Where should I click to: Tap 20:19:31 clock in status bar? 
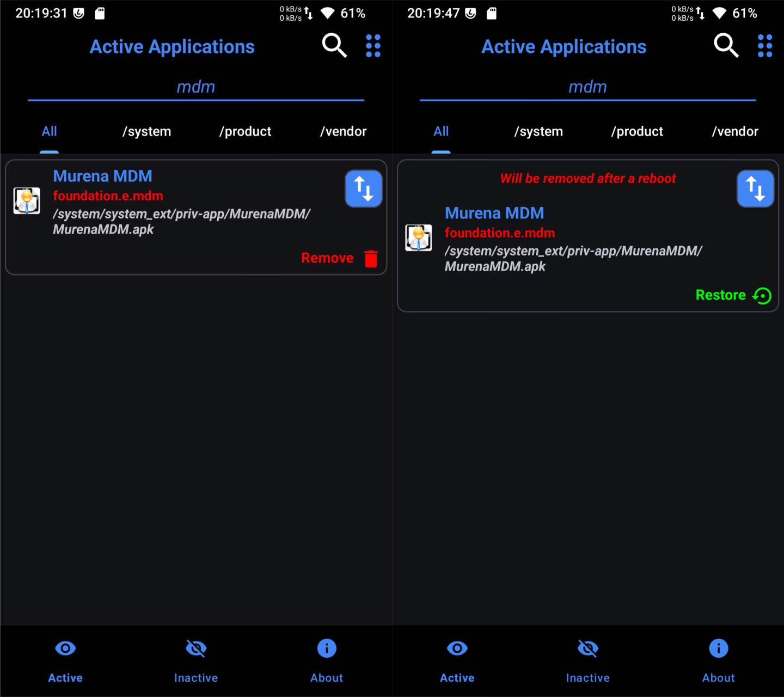pyautogui.click(x=41, y=13)
